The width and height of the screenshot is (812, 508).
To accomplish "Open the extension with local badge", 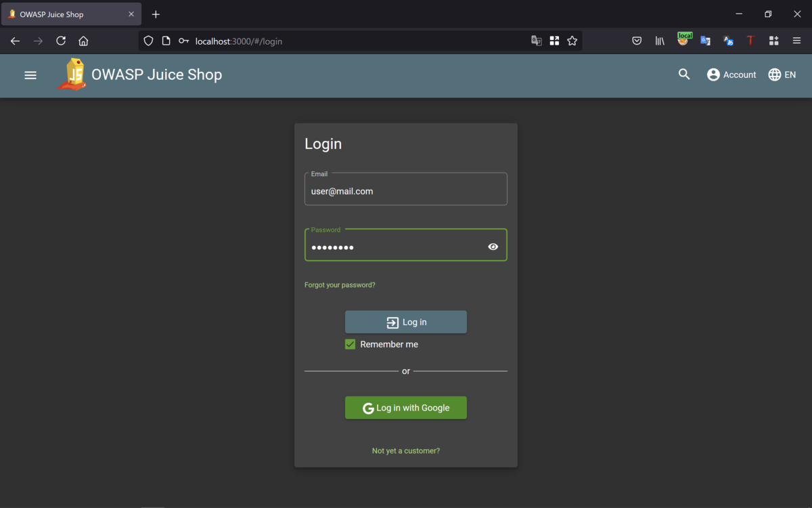I will coord(683,39).
